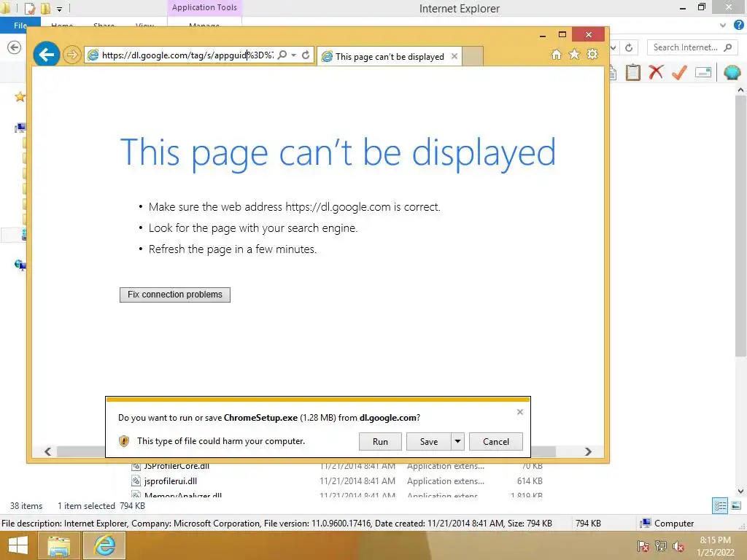Click the red X Delete icon in Explorer
This screenshot has width=747, height=560.
pyautogui.click(x=656, y=72)
